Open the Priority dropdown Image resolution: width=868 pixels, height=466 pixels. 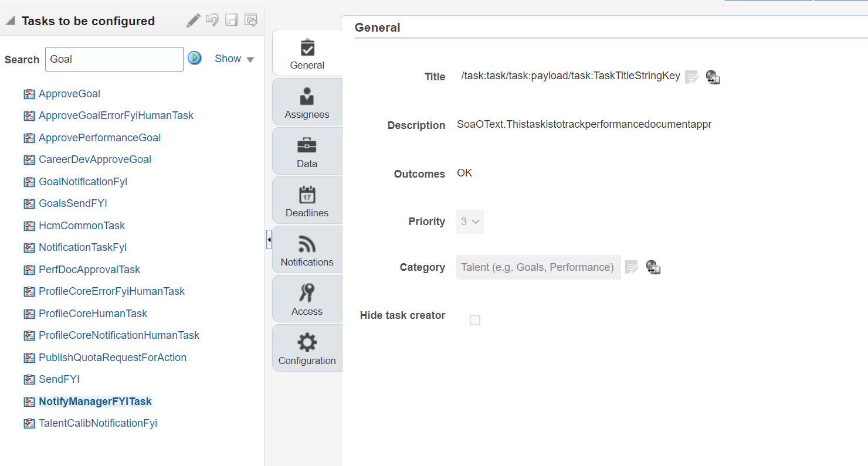[x=469, y=222]
